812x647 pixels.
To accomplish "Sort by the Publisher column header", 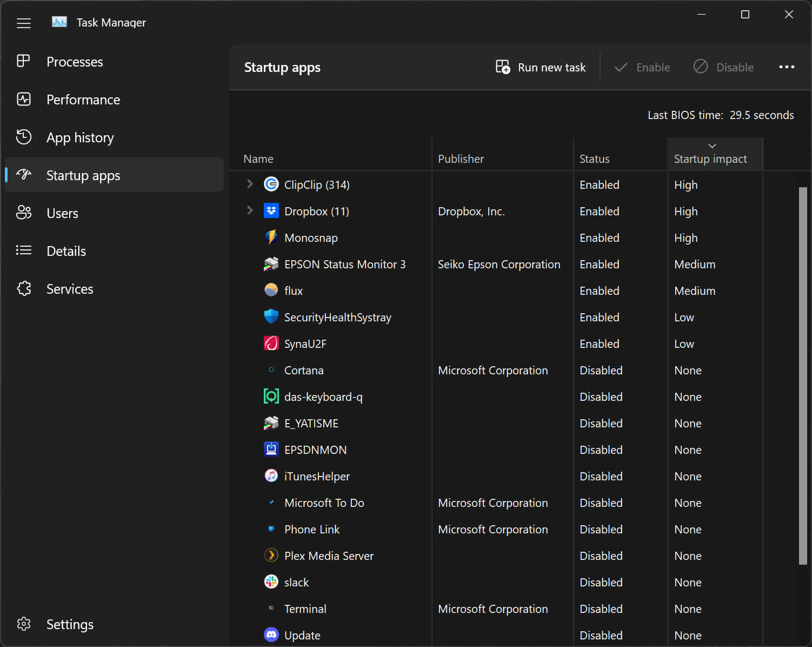I will click(503, 154).
